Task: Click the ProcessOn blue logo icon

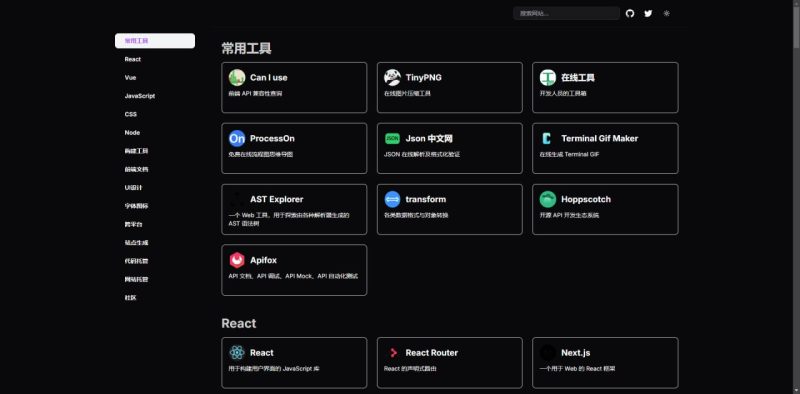Action: tap(237, 138)
